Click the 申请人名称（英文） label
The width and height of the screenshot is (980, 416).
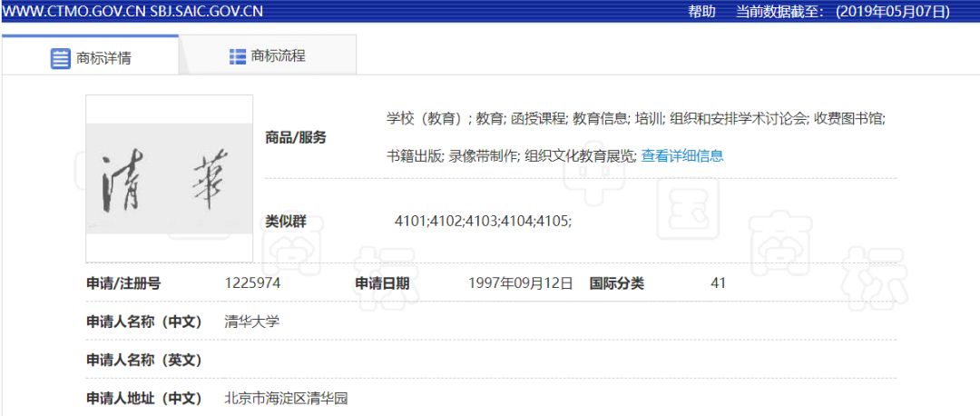point(144,361)
